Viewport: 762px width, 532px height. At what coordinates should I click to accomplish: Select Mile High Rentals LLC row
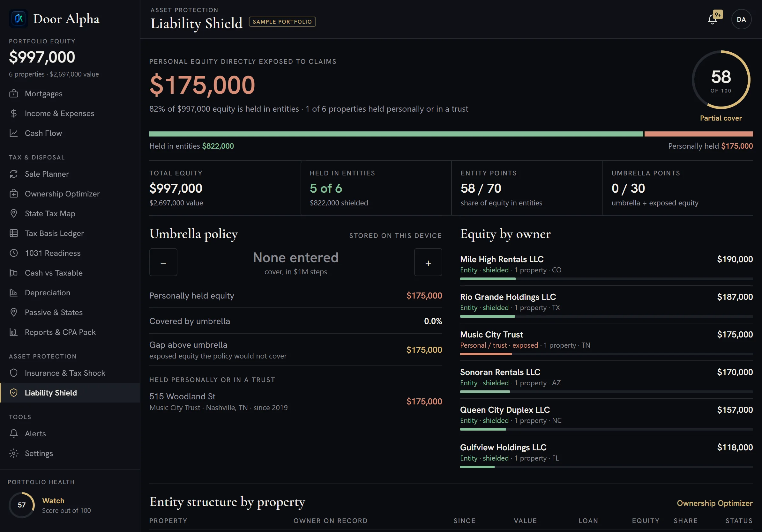click(x=606, y=267)
